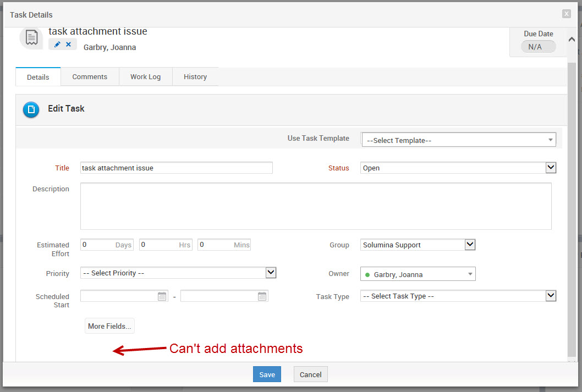This screenshot has width=582, height=392.
Task: Click the Cancel button
Action: coord(310,374)
